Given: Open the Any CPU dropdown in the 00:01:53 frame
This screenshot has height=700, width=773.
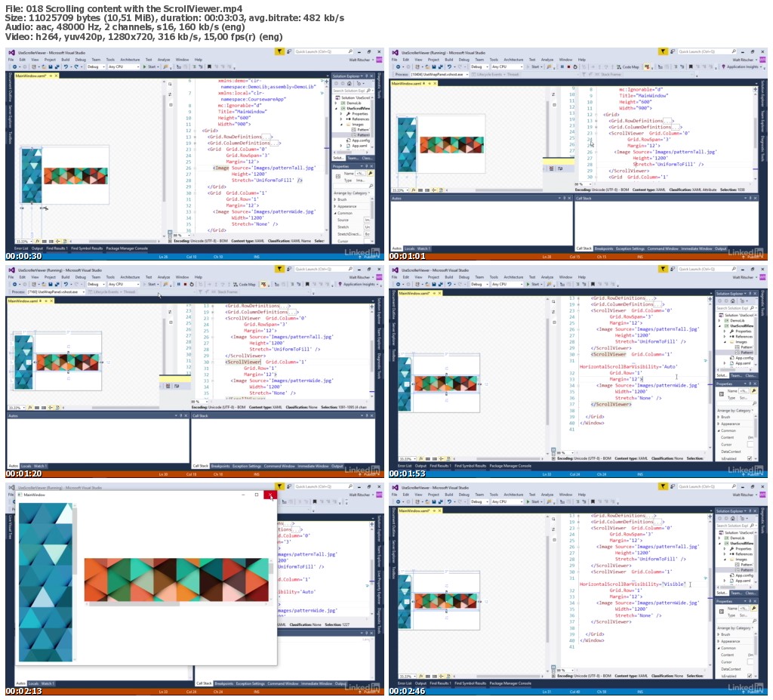Looking at the screenshot, I should click(507, 284).
